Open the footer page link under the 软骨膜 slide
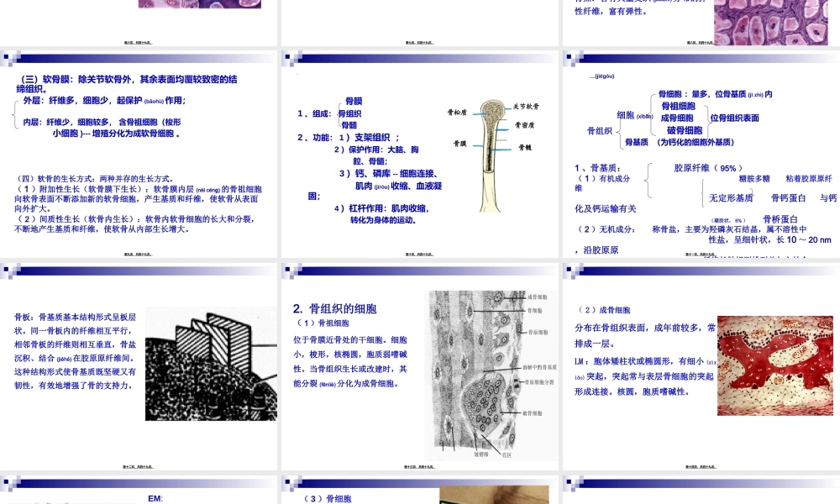Screen dimensions: 840x504 139,255
